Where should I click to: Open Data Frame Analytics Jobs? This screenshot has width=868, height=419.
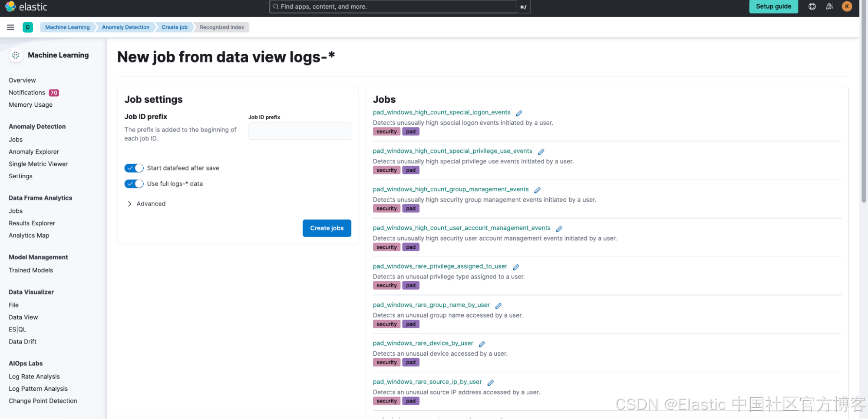(16, 211)
